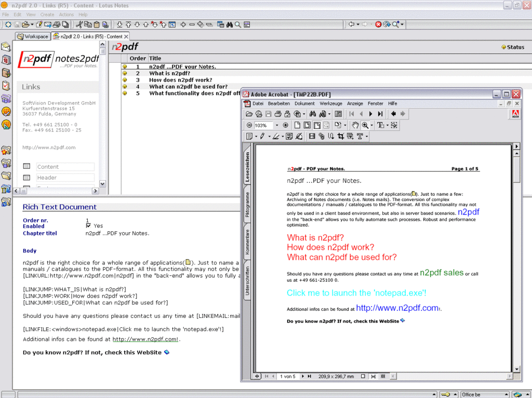
Task: Click the clipboard Paste icon in Lotus Notes toolbar
Action: (x=97, y=24)
